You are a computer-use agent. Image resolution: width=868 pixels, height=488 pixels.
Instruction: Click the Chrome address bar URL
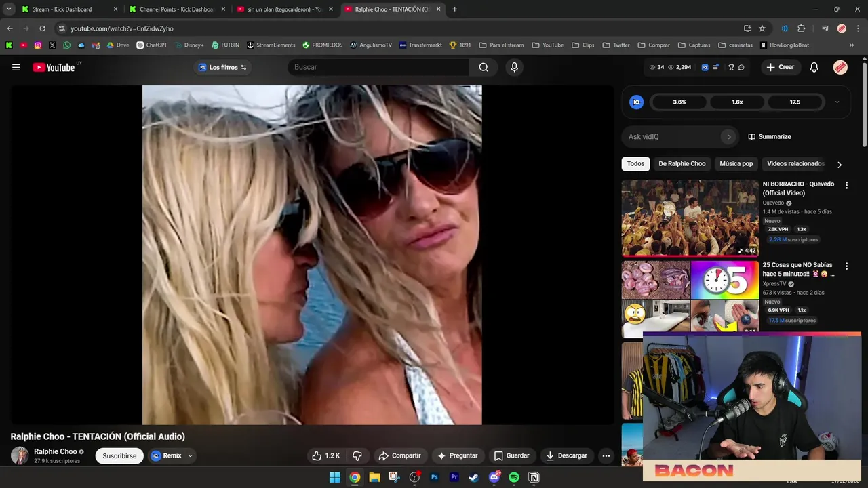[x=122, y=28]
